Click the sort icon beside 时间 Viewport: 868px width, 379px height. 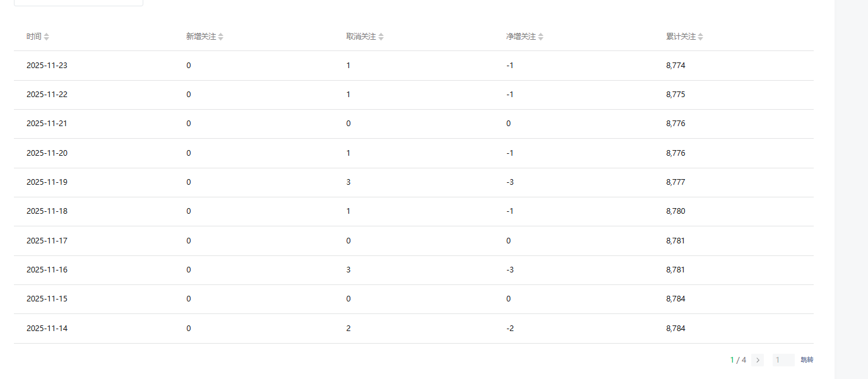[47, 37]
